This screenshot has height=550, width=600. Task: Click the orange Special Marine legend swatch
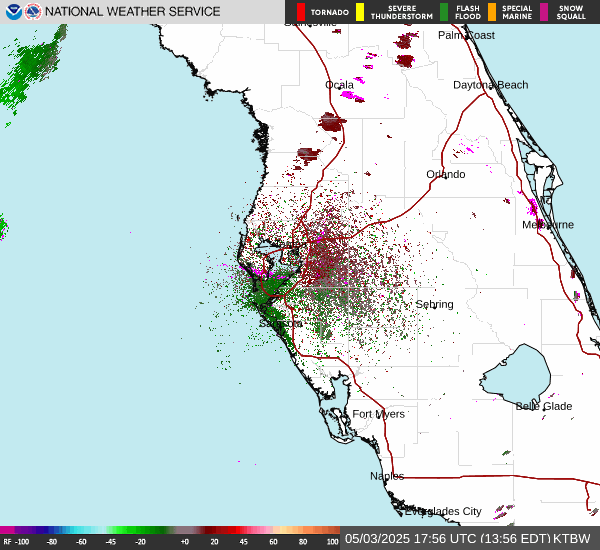(492, 12)
